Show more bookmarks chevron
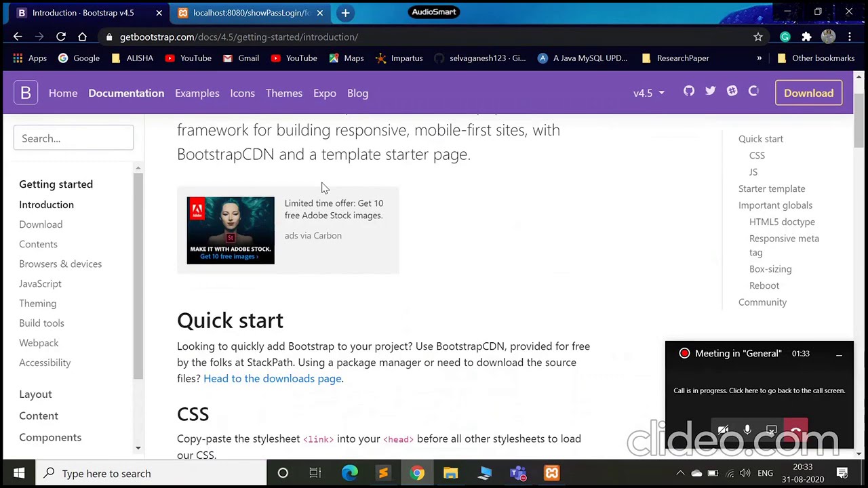 (x=759, y=58)
